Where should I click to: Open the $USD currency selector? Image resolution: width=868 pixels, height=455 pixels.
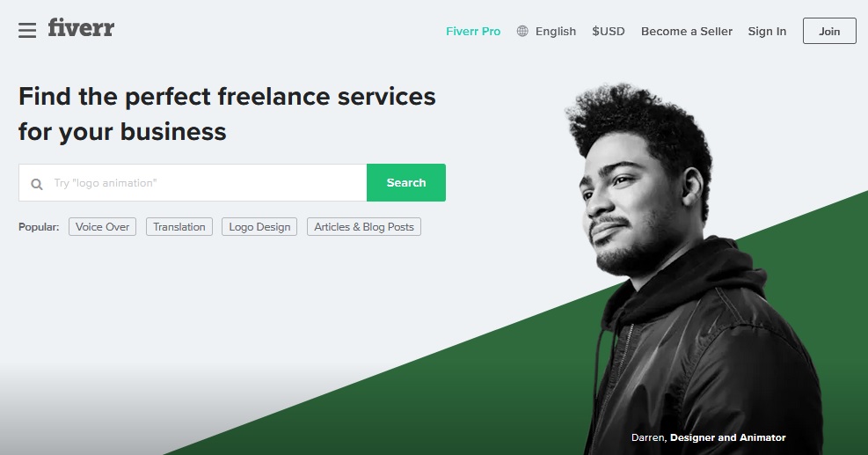point(609,31)
